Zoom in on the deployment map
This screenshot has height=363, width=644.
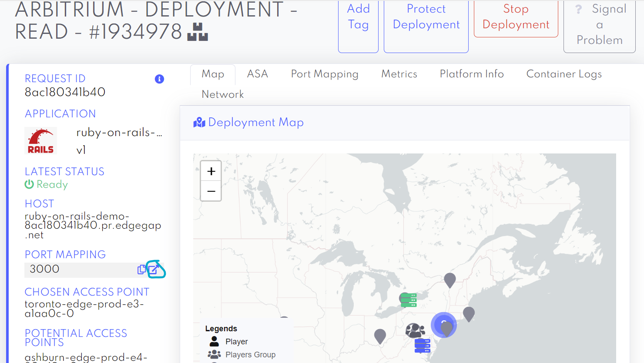tap(211, 171)
